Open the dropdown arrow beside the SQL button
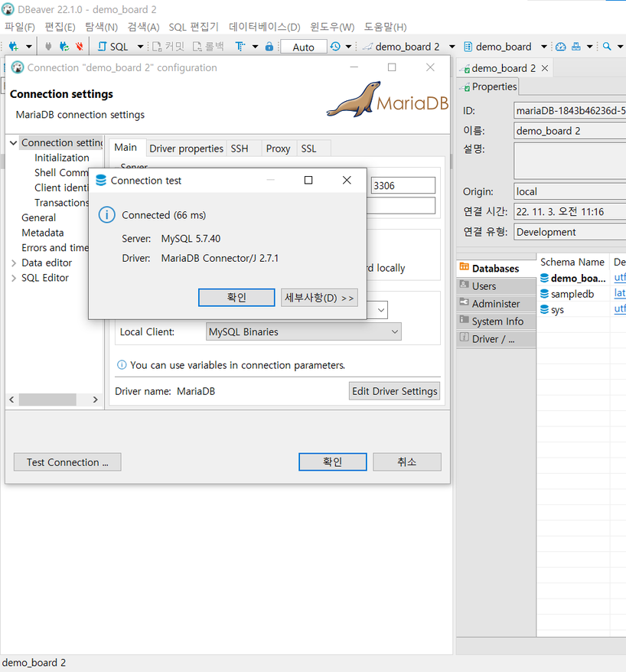The width and height of the screenshot is (626, 672). coord(140,46)
